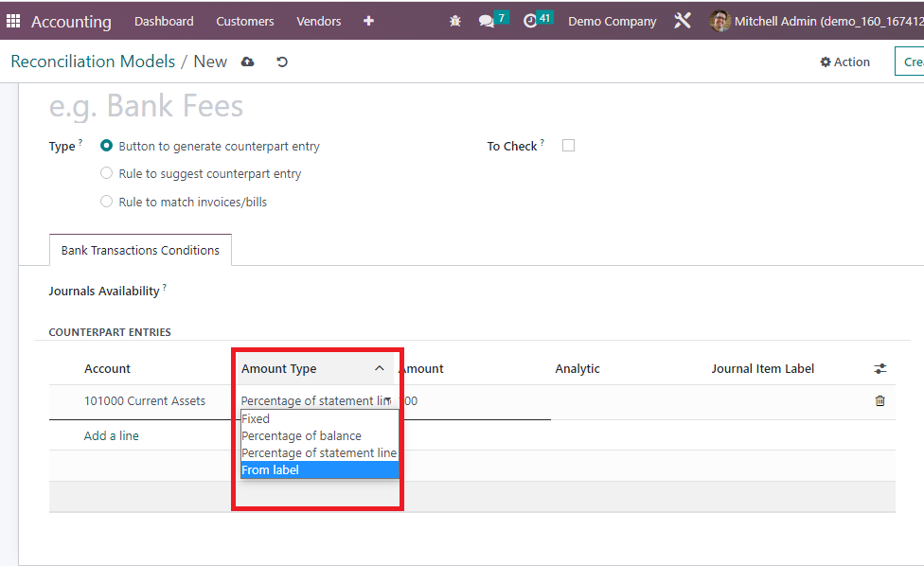Save record manually with cloud icon

[248, 62]
